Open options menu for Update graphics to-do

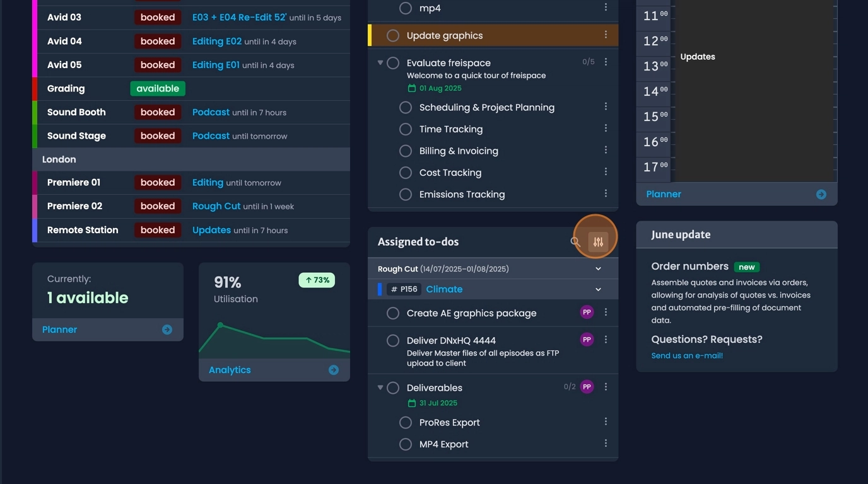coord(606,35)
